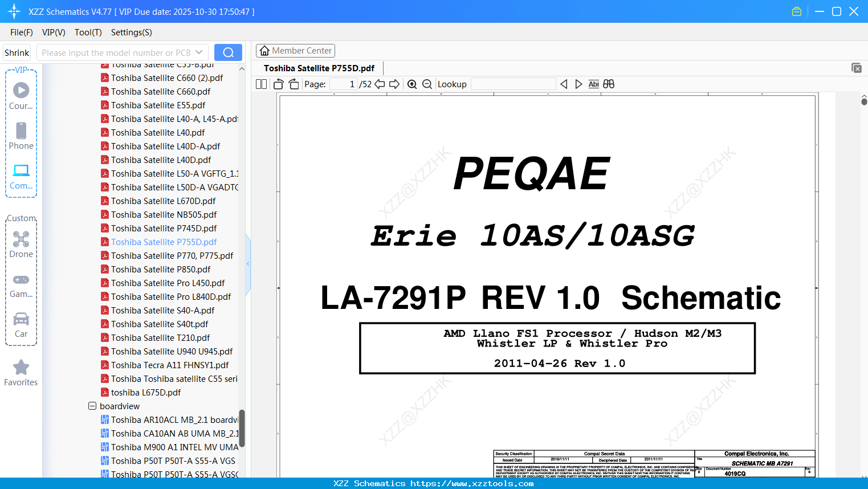Open Toshiba M900 A1 INTEL MV UMA boardview
Screen dimensions: 868x489
point(170,447)
